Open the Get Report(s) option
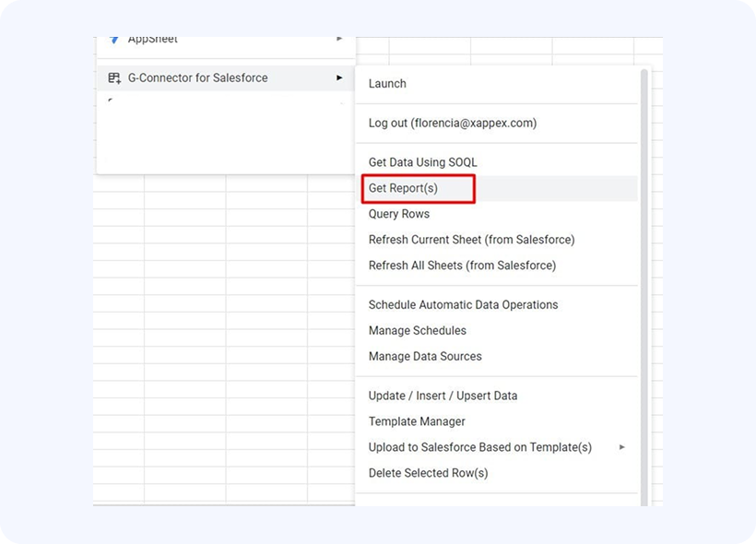Screen dimensions: 756x544 click(x=404, y=188)
